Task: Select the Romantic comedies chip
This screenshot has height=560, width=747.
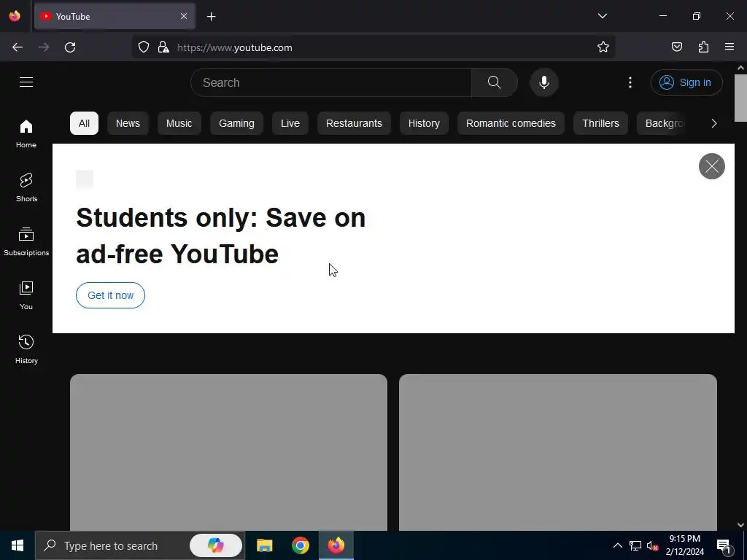Action: pyautogui.click(x=511, y=123)
